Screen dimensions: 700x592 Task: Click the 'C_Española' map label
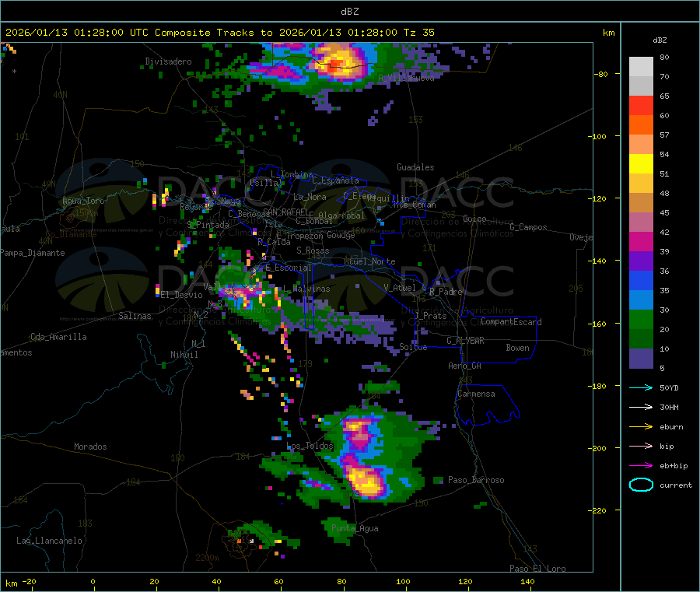pos(335,180)
